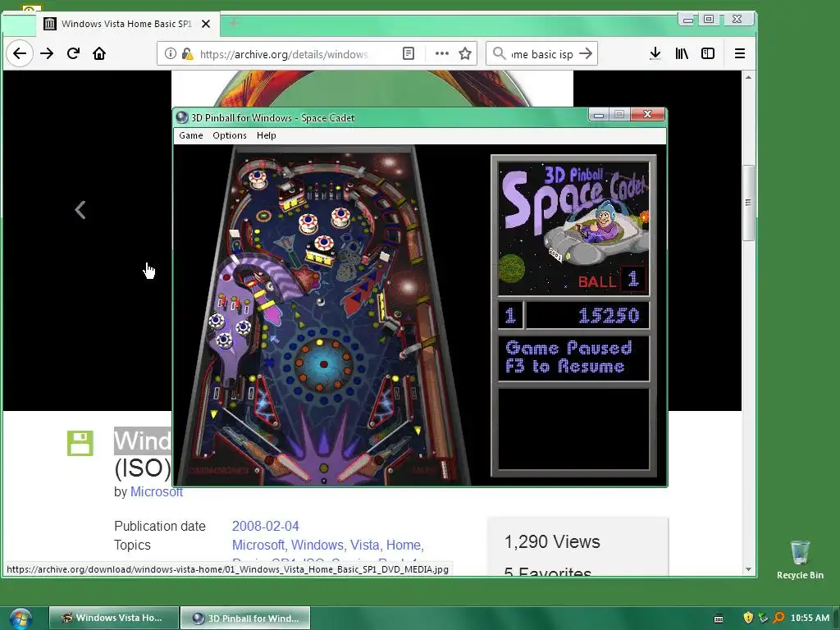Click the security shield tray icon

pos(748,618)
